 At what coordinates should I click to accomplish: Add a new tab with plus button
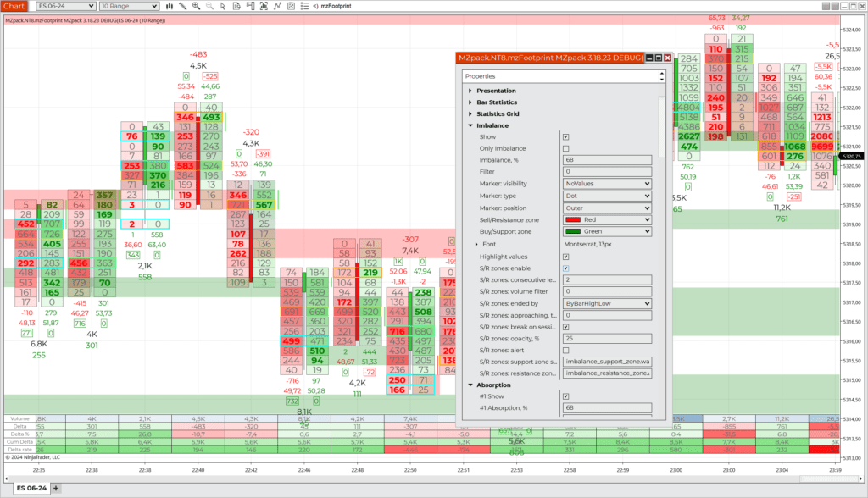56,488
